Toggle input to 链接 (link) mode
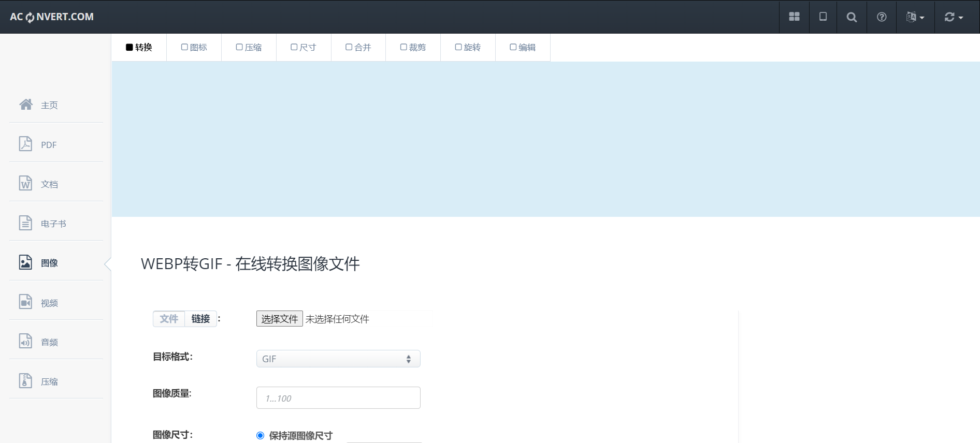 [x=200, y=319]
